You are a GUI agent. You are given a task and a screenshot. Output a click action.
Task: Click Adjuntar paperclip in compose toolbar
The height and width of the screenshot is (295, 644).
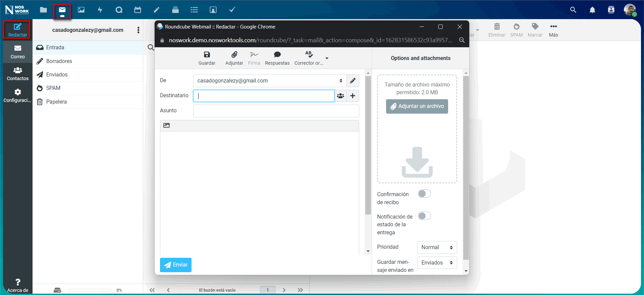(x=234, y=58)
